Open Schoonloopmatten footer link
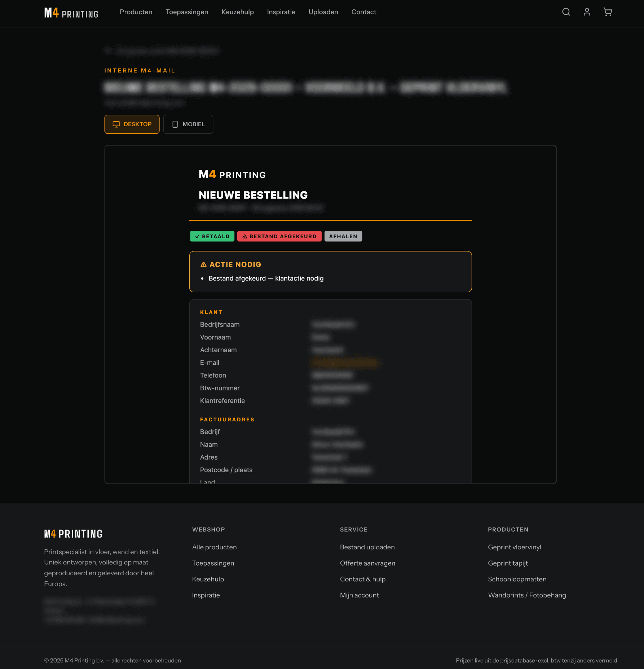The width and height of the screenshot is (644, 669). (x=517, y=579)
